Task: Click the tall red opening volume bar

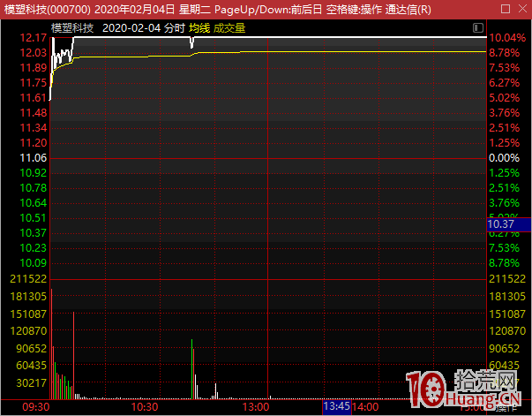Action: [51, 344]
